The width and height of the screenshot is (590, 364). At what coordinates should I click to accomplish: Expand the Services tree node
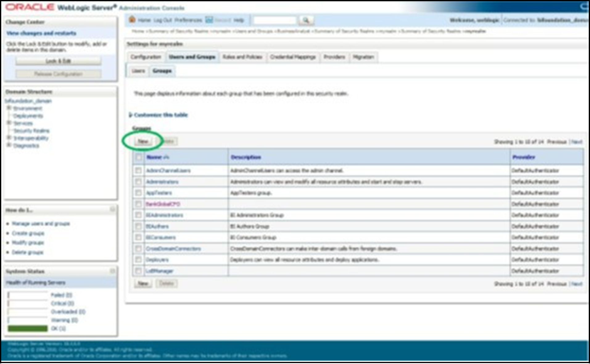click(x=9, y=123)
